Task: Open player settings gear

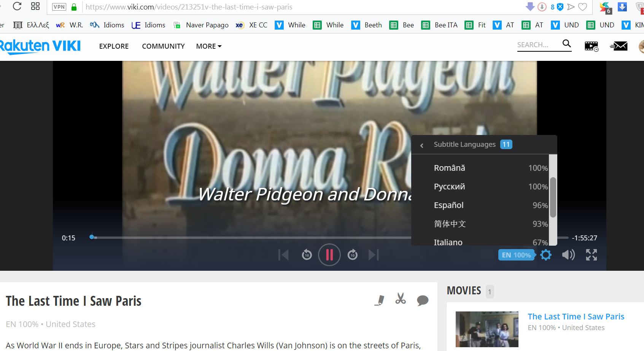Action: 546,255
